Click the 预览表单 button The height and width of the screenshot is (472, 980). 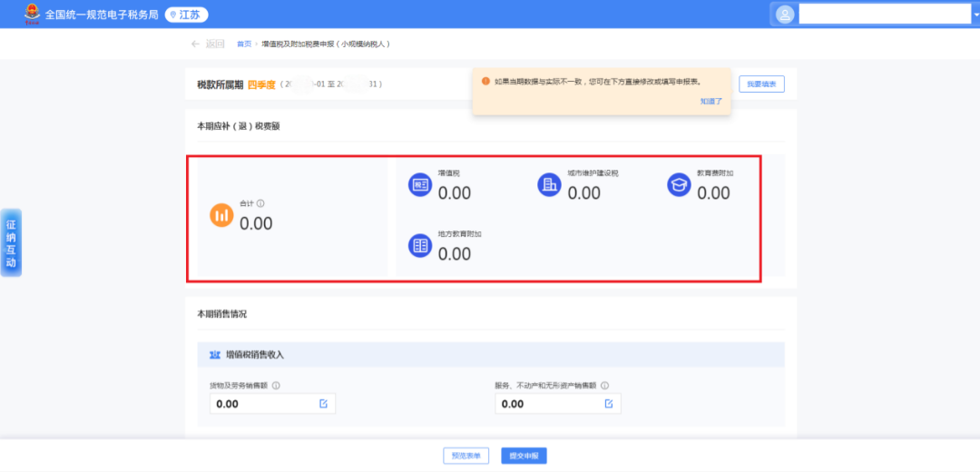466,456
